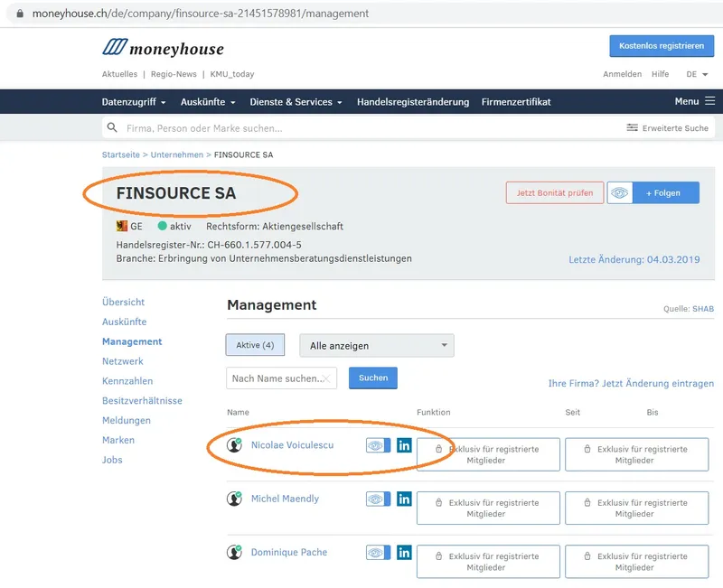Toggle watch eye for Michel Maendly
The height and width of the screenshot is (588, 723).
378,499
